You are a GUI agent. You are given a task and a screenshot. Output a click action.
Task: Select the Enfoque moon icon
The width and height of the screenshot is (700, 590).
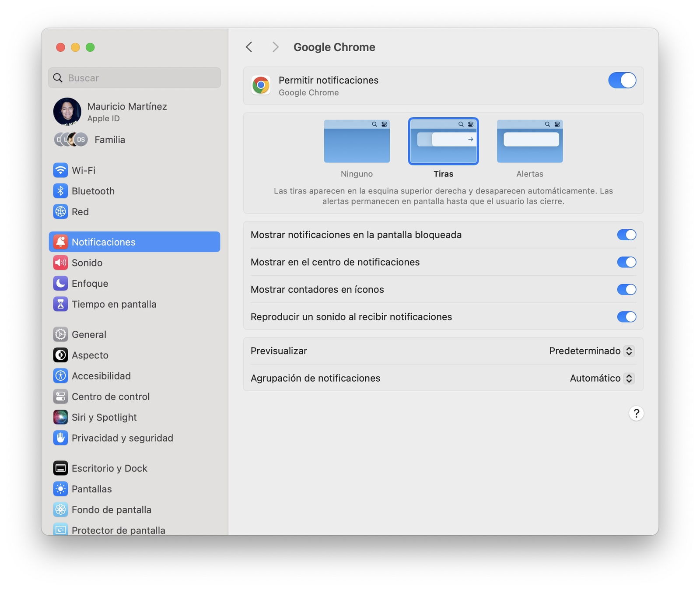pos(60,284)
